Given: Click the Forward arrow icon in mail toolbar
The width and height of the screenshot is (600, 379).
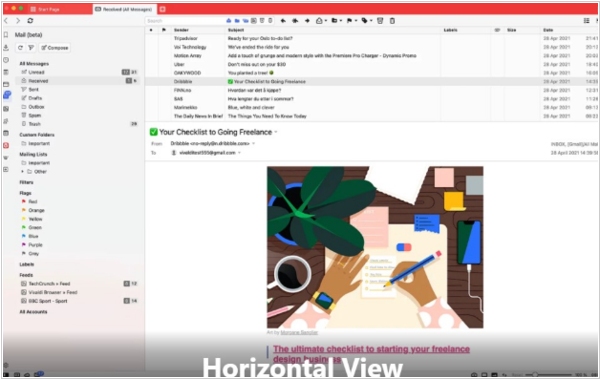Looking at the screenshot, I should (x=307, y=21).
